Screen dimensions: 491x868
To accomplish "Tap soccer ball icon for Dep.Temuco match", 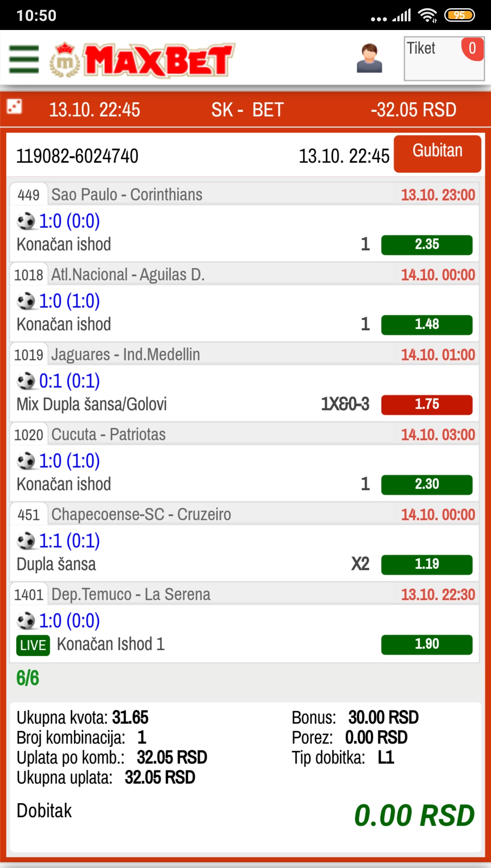I will [26, 621].
